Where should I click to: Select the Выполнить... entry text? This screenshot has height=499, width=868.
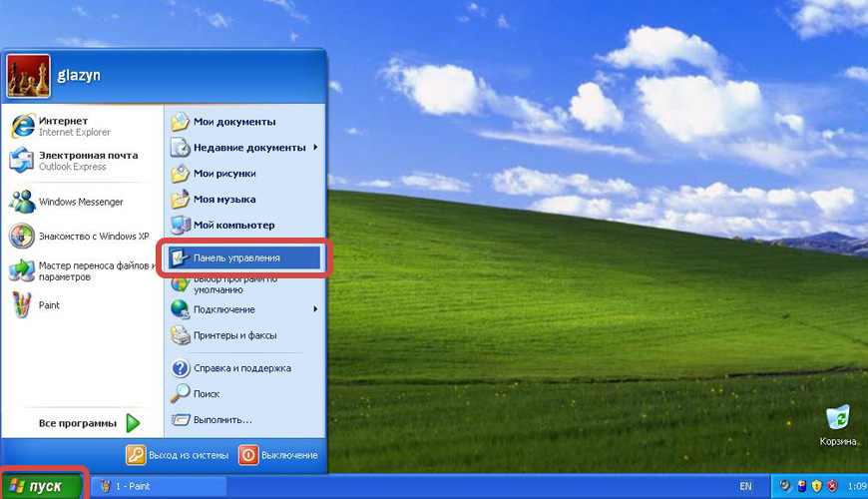point(222,420)
